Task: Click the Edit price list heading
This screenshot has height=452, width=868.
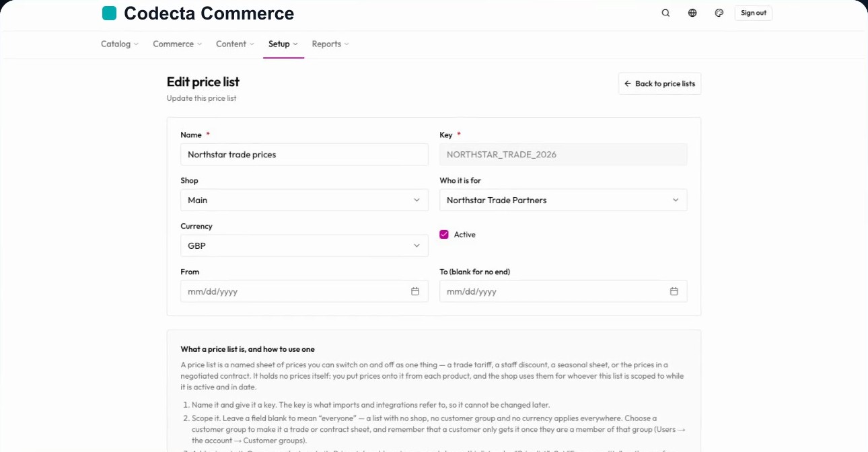Action: 203,81
